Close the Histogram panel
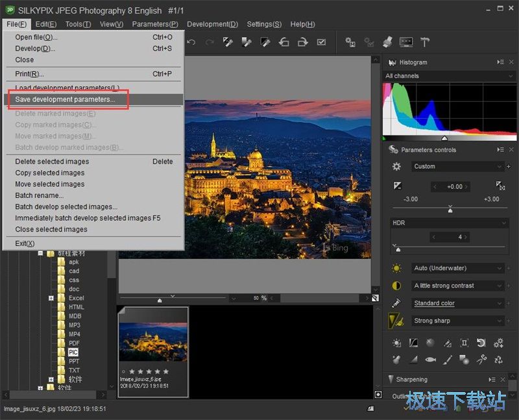Screen dimensions: 519x420 (x=512, y=62)
